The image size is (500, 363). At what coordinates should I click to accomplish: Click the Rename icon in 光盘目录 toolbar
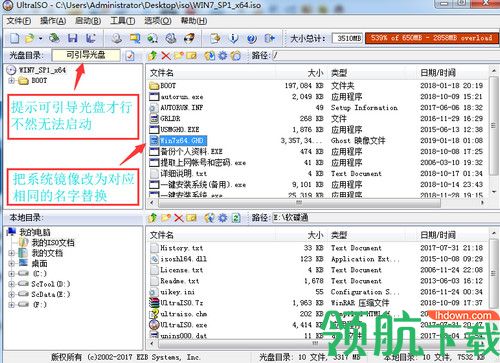(191, 55)
